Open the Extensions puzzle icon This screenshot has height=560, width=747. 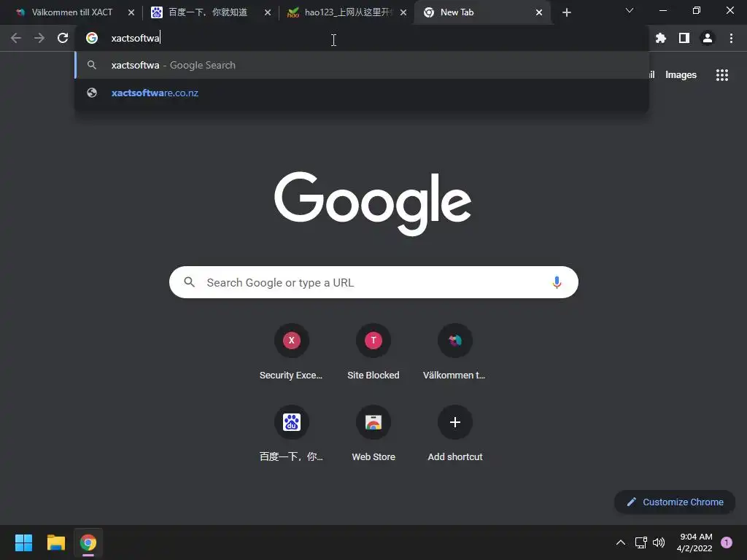(661, 38)
